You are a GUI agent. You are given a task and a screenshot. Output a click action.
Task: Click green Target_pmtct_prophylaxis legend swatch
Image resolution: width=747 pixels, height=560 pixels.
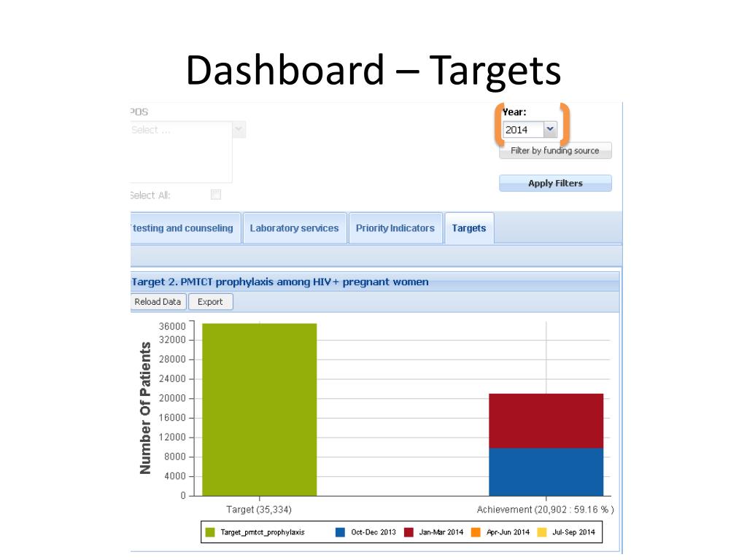(210, 532)
